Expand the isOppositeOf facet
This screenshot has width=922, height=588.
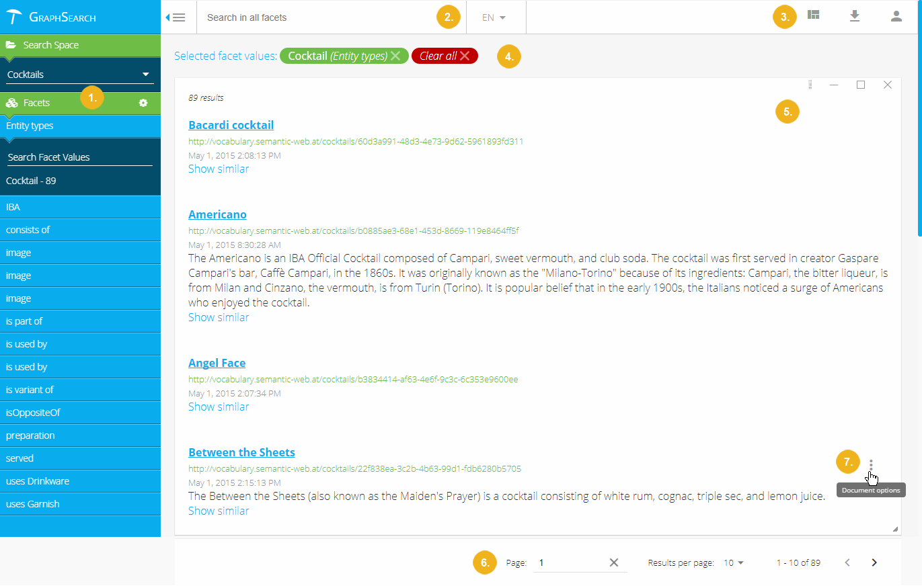[x=80, y=413]
